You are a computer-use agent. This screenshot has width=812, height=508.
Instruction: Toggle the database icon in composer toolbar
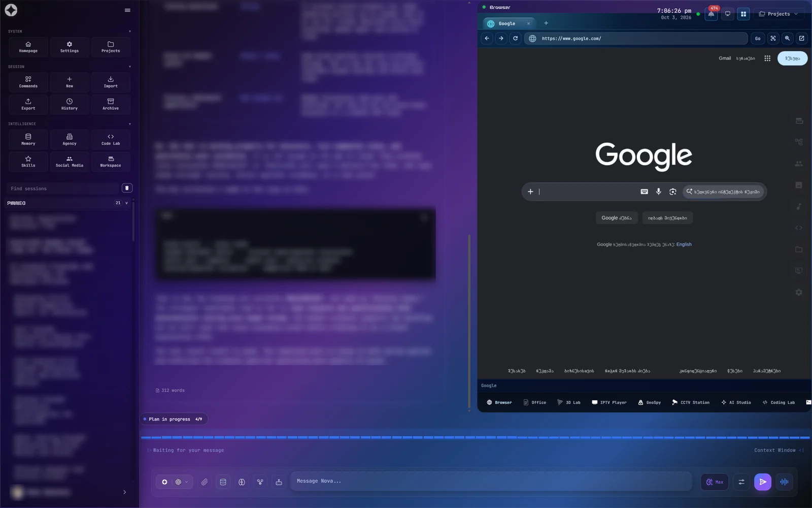coord(223,482)
